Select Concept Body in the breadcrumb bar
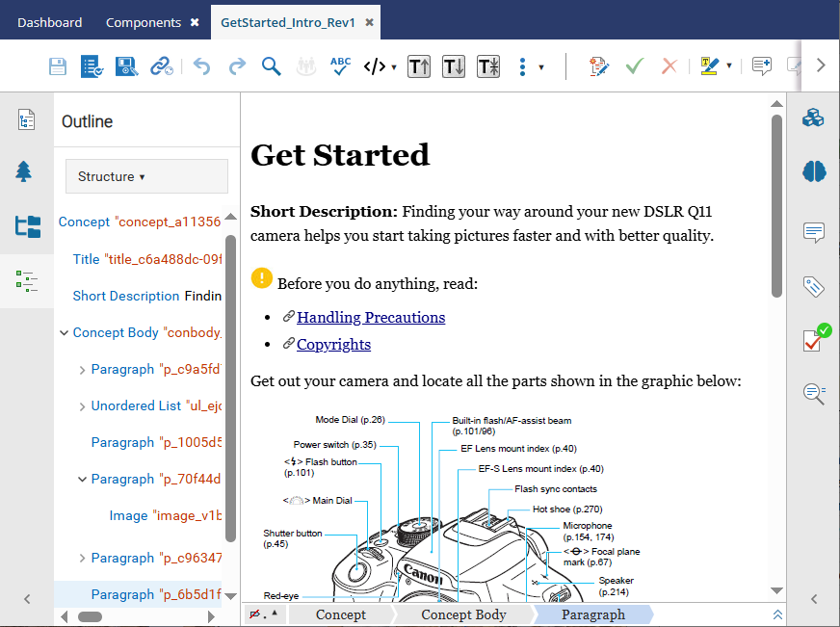This screenshot has width=840, height=627. click(463, 614)
